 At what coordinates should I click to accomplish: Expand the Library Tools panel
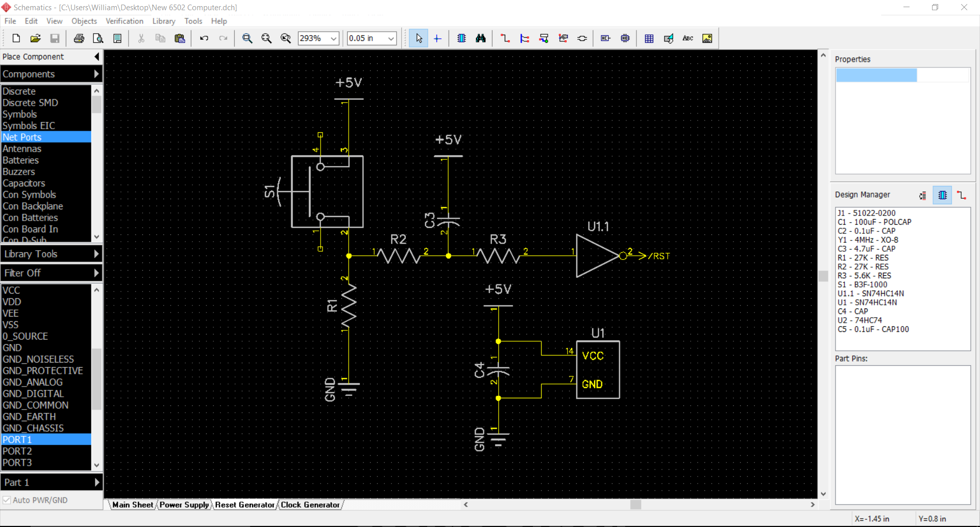tap(51, 254)
